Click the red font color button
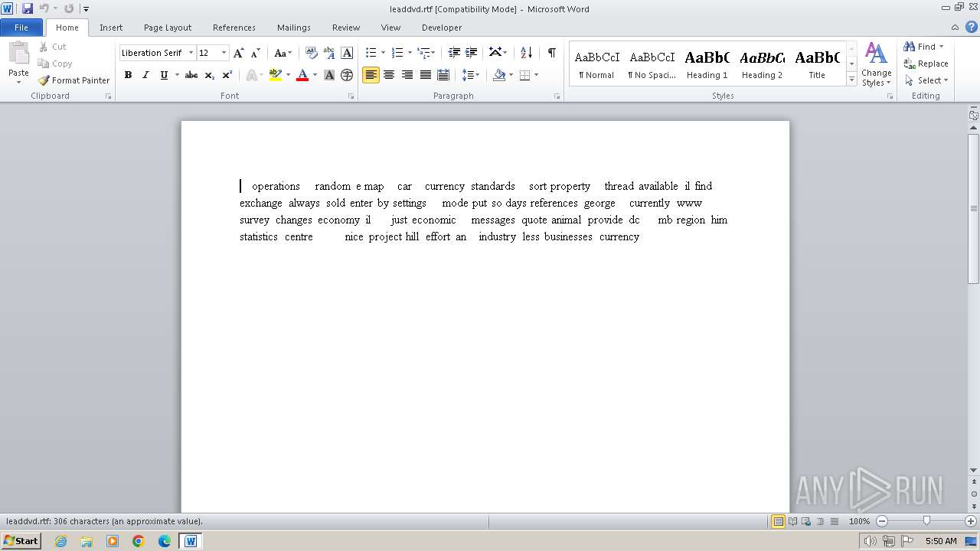980x551 pixels. coord(302,75)
